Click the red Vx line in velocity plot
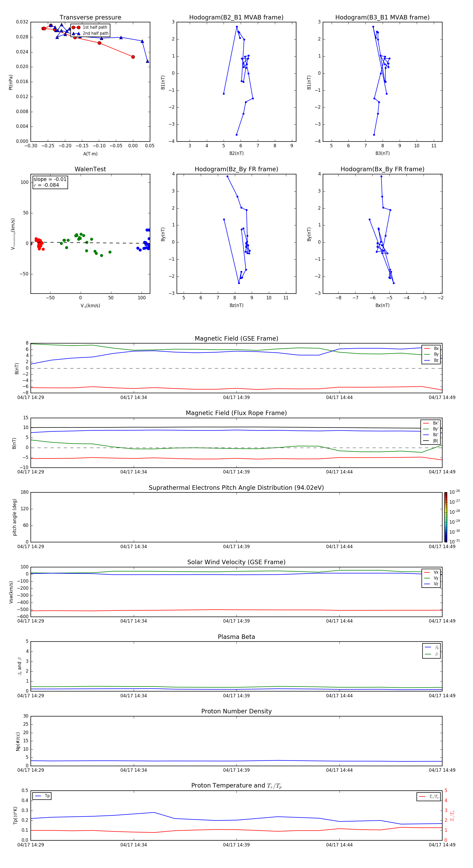The width and height of the screenshot is (473, 868). click(x=236, y=610)
